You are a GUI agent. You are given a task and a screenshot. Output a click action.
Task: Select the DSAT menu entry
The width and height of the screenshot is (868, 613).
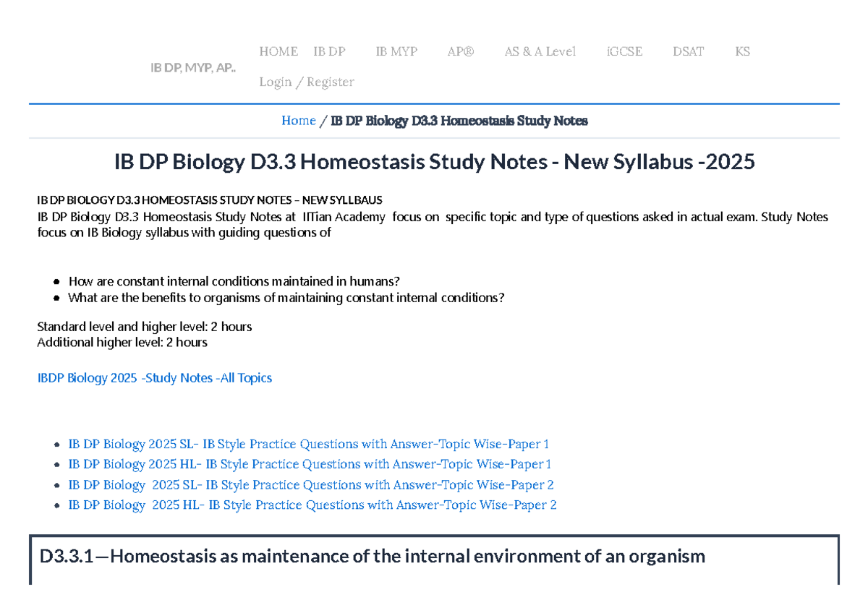pos(688,51)
